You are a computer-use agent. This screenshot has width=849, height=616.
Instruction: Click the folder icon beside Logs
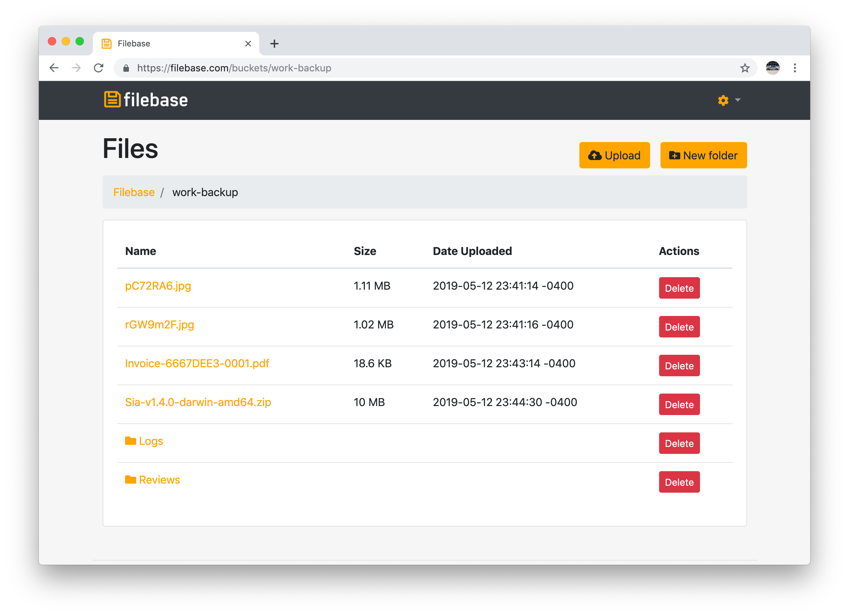131,441
